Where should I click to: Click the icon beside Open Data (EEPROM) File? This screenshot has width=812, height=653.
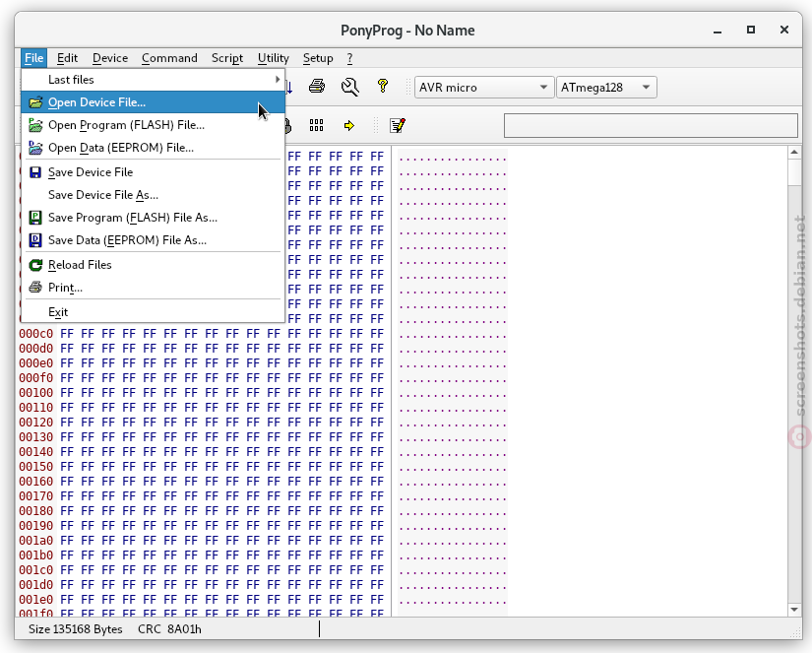[x=35, y=148]
